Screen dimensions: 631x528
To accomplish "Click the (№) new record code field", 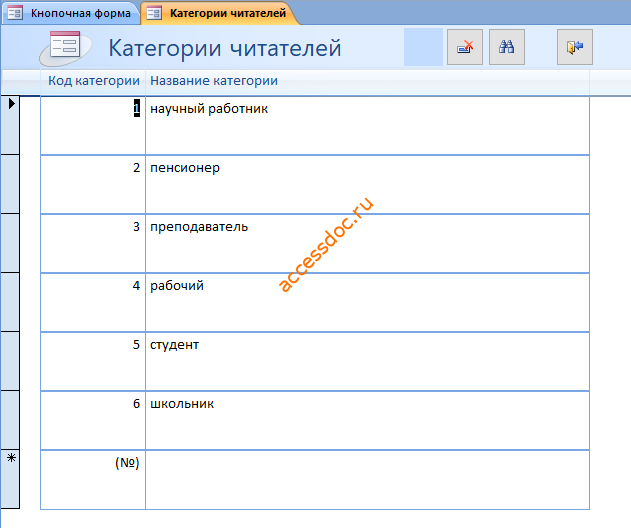I will pos(93,480).
